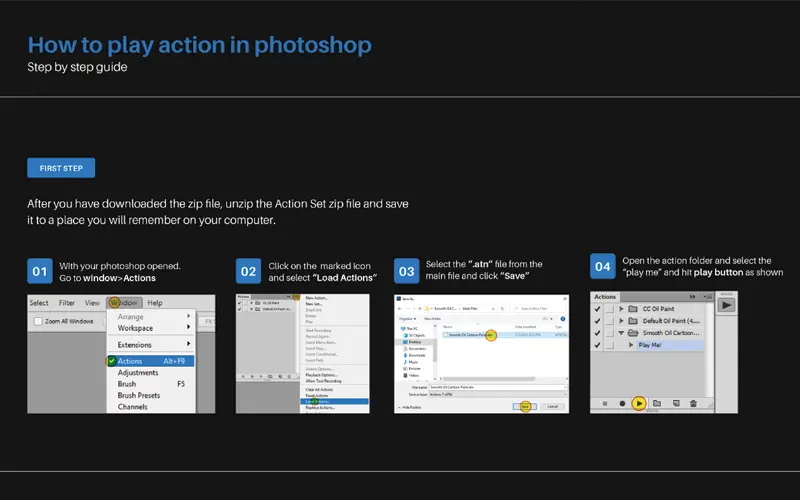
Task: Open the Select menu in the menu bar
Action: [39, 303]
